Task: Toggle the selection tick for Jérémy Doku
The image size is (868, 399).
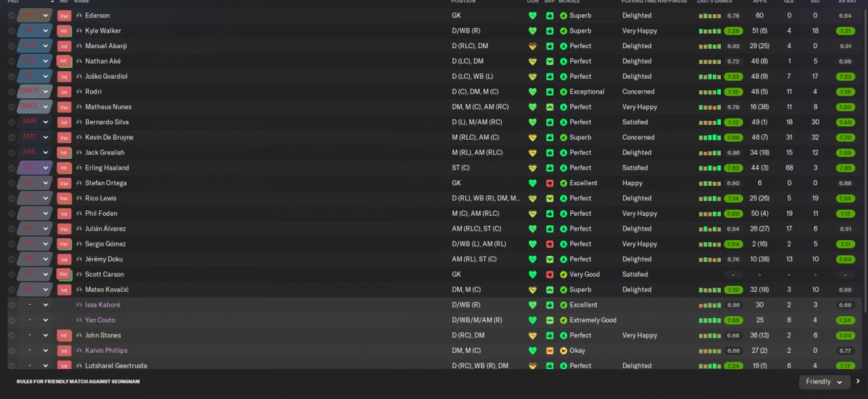Action: [12, 259]
